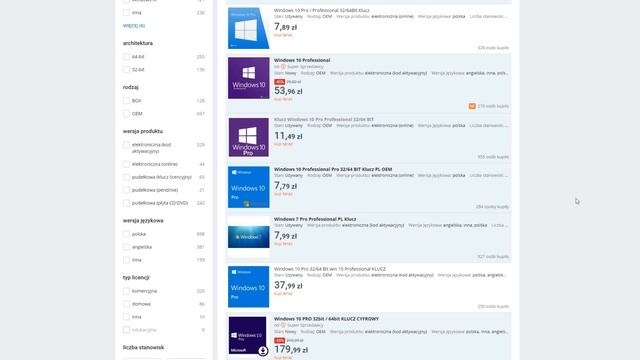Screen dimensions: 640x360
Task: Check edukacyjna license type
Action: pos(127,330)
